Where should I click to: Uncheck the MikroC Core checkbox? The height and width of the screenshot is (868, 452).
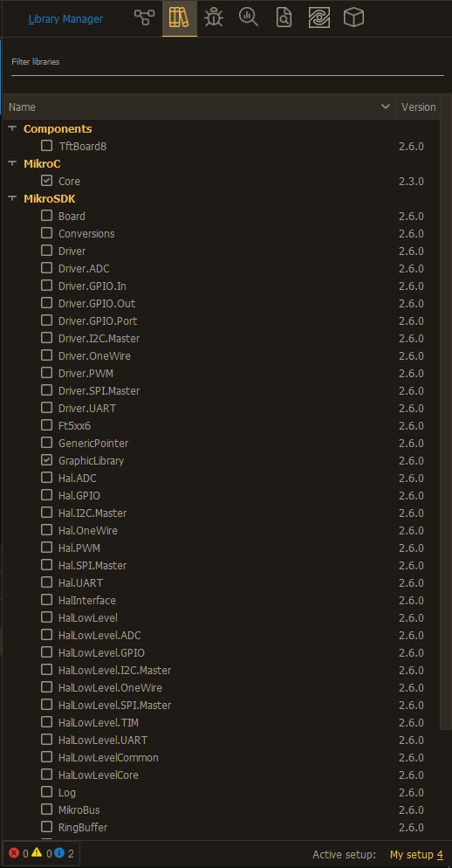[47, 181]
